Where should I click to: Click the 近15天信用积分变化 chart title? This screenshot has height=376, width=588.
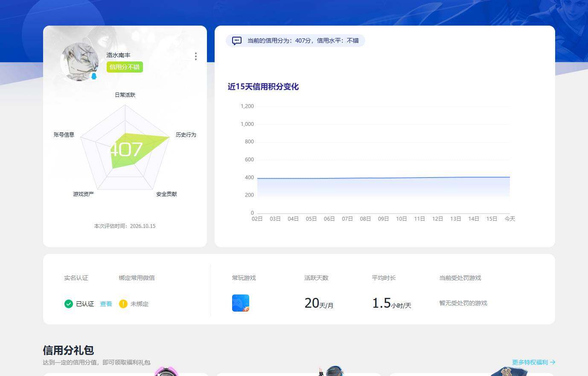(263, 87)
